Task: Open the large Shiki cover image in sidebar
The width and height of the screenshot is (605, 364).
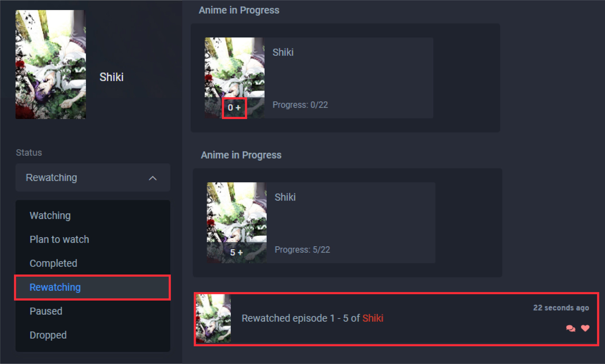Action: 51,64
